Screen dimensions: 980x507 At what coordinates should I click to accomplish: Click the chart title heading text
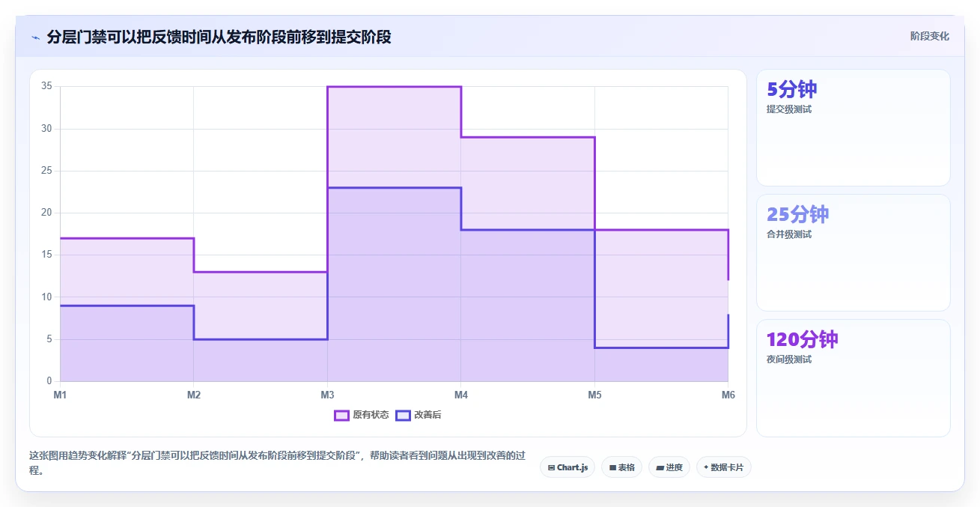point(219,37)
